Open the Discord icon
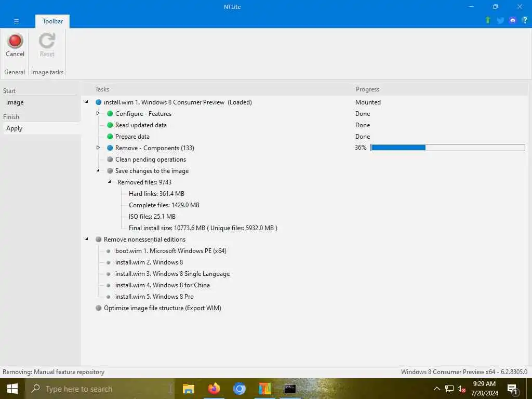The height and width of the screenshot is (399, 532). pos(513,20)
